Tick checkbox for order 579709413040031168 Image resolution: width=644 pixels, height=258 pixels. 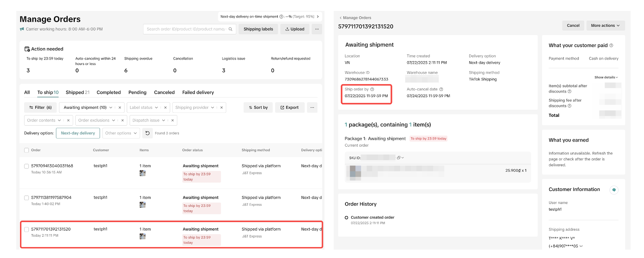point(27,166)
